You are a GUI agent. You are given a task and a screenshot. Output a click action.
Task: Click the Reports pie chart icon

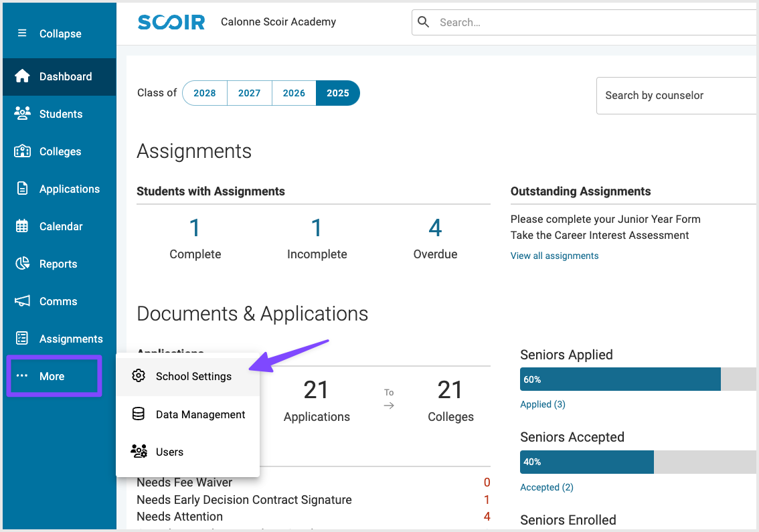[x=22, y=264]
